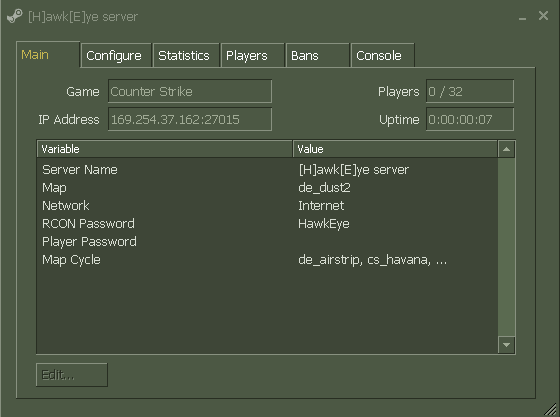This screenshot has width=560, height=417.
Task: Click the Game field showing Counter Strike
Action: pyautogui.click(x=190, y=91)
